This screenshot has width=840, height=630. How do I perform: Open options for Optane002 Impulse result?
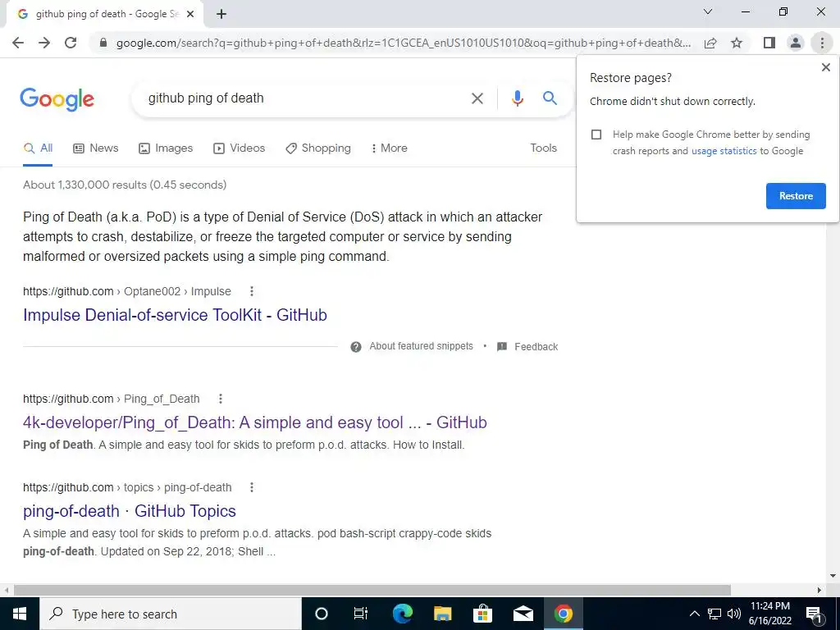click(x=251, y=291)
